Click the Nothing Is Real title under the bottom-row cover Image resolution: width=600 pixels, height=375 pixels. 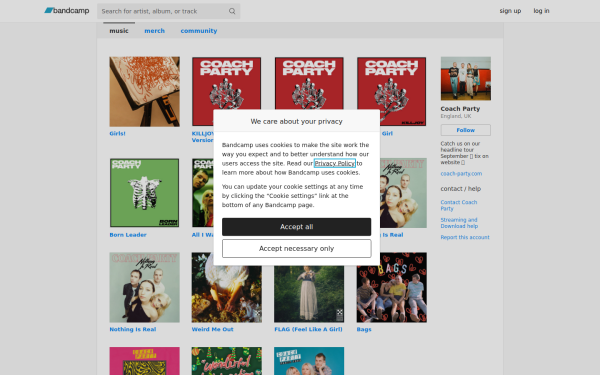(x=133, y=329)
